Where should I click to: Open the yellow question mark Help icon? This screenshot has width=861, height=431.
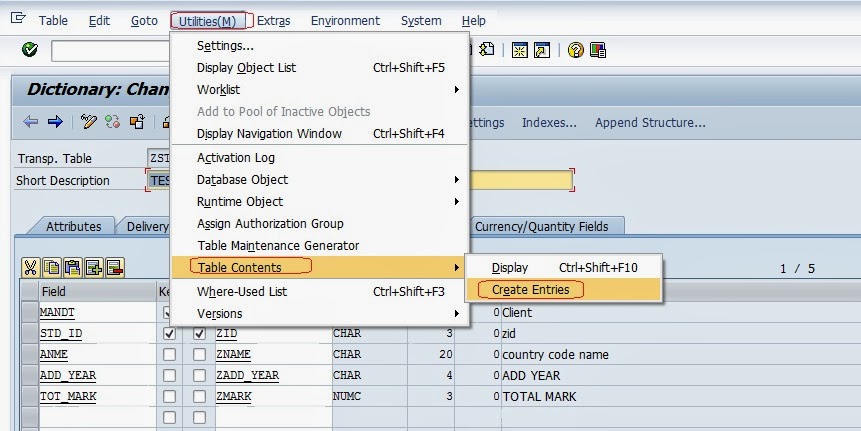click(x=575, y=50)
